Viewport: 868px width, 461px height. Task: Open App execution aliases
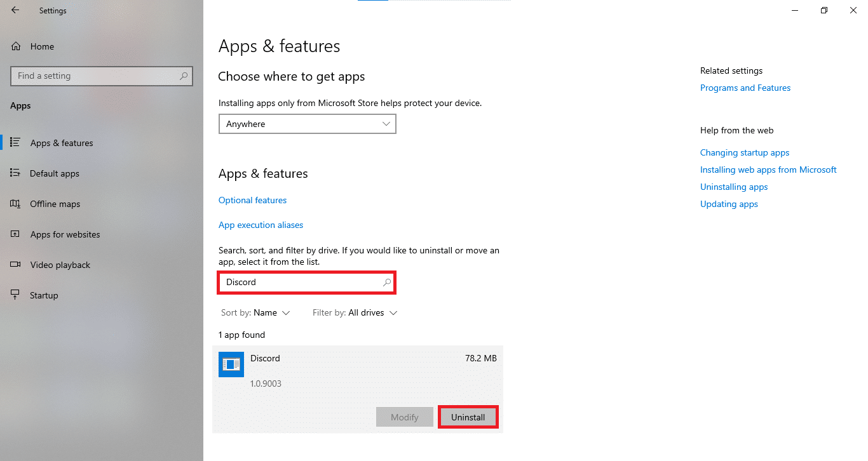pos(261,224)
